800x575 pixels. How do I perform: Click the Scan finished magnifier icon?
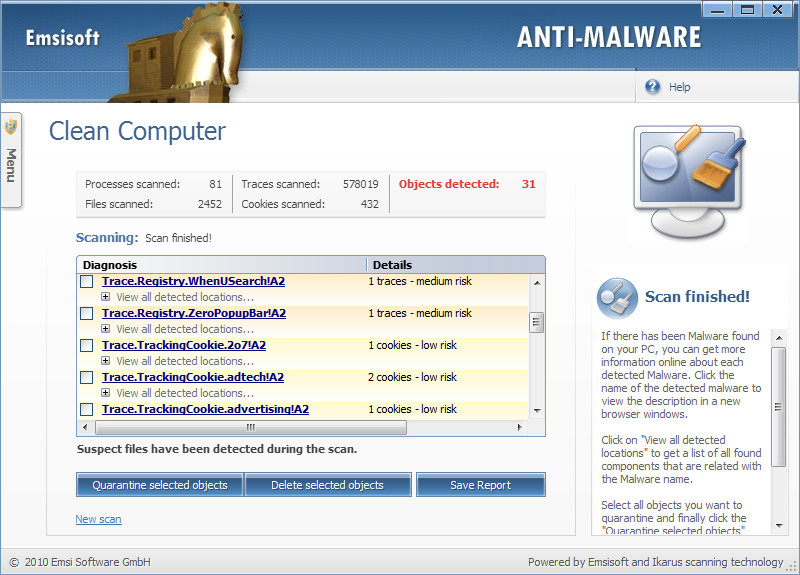pyautogui.click(x=617, y=297)
